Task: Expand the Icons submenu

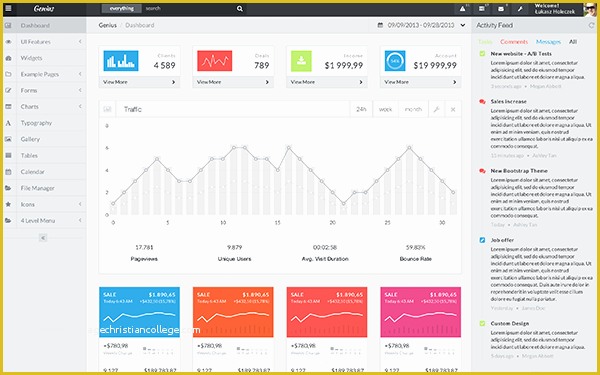Action: 80,204
